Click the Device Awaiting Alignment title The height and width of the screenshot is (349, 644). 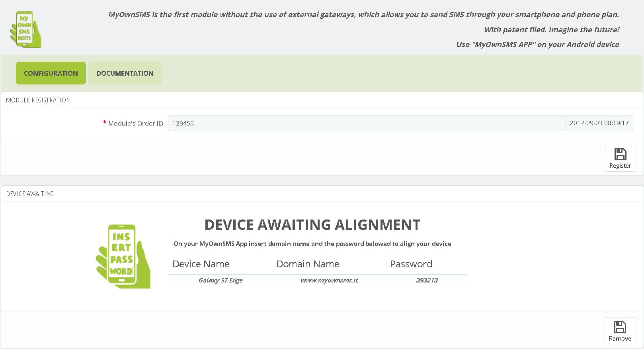(312, 225)
